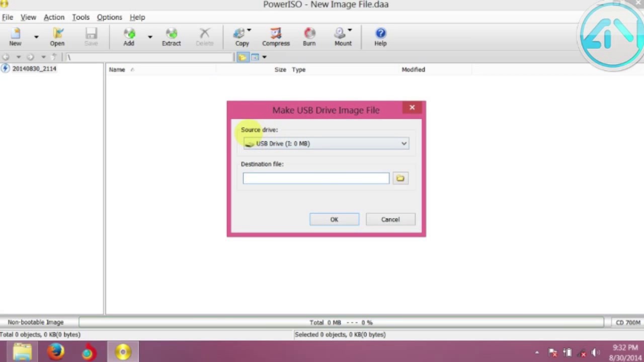Open the Action menu
Image resolution: width=644 pixels, height=362 pixels.
[x=54, y=17]
